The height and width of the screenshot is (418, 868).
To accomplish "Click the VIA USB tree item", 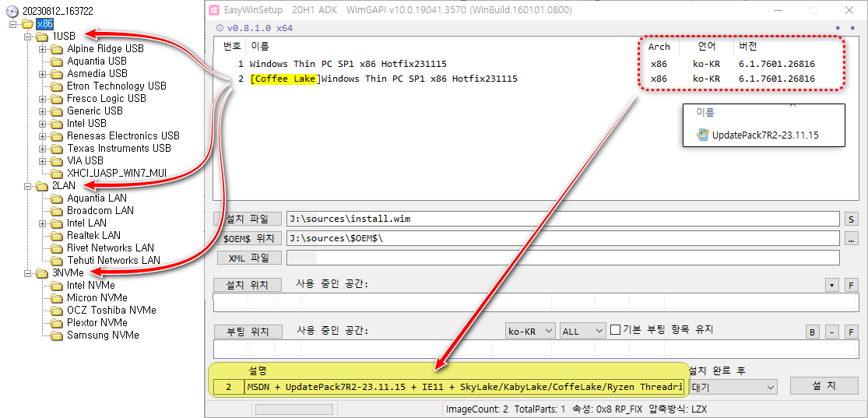I will point(86,160).
